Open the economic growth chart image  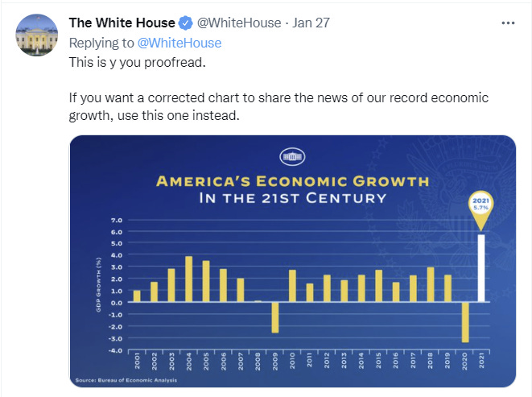click(x=292, y=261)
